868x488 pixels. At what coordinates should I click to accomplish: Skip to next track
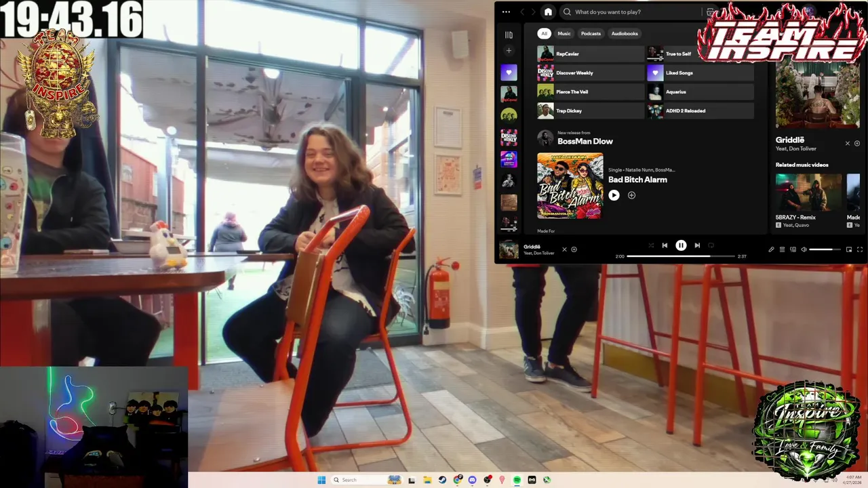click(x=697, y=245)
